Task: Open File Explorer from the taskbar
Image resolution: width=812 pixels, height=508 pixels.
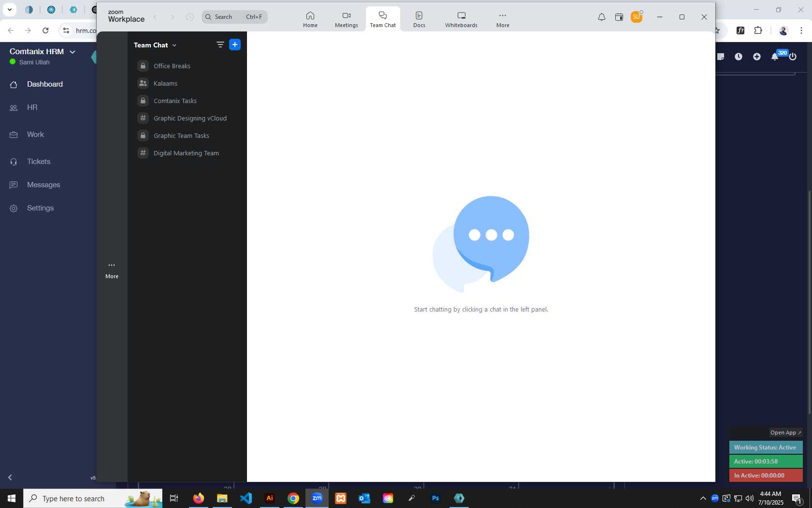Action: pyautogui.click(x=222, y=498)
